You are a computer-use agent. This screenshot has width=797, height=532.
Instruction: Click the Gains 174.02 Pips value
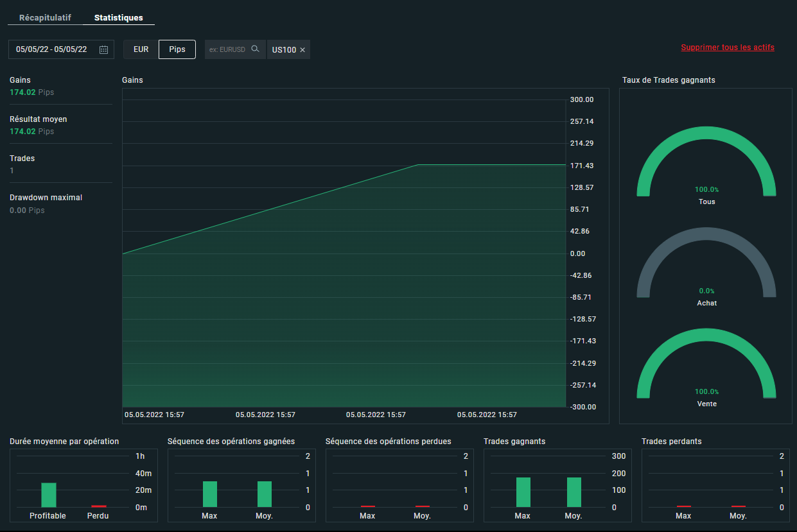31,92
